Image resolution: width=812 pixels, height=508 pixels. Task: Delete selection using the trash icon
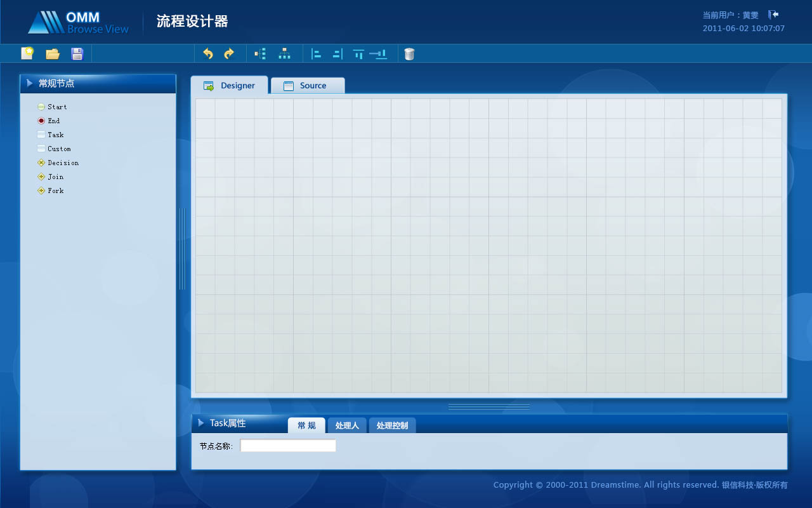click(409, 53)
